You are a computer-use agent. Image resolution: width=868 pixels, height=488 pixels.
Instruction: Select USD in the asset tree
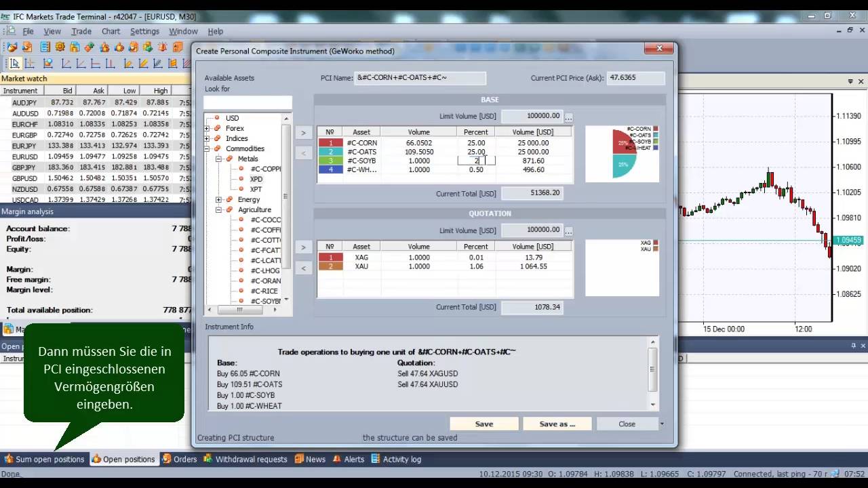pyautogui.click(x=232, y=118)
